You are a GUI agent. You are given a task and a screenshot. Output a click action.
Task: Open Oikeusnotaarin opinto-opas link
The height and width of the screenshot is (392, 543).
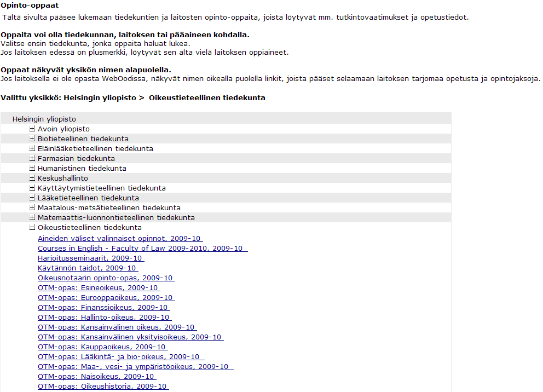(106, 278)
